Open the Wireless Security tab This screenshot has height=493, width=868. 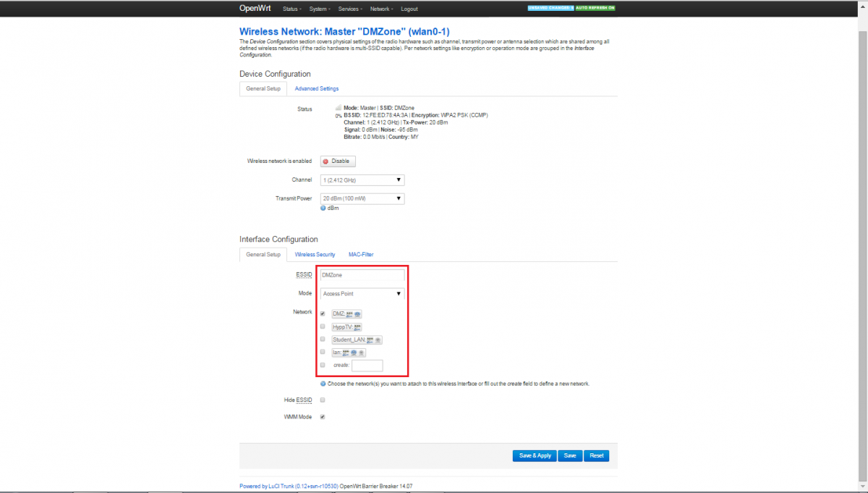pos(315,255)
